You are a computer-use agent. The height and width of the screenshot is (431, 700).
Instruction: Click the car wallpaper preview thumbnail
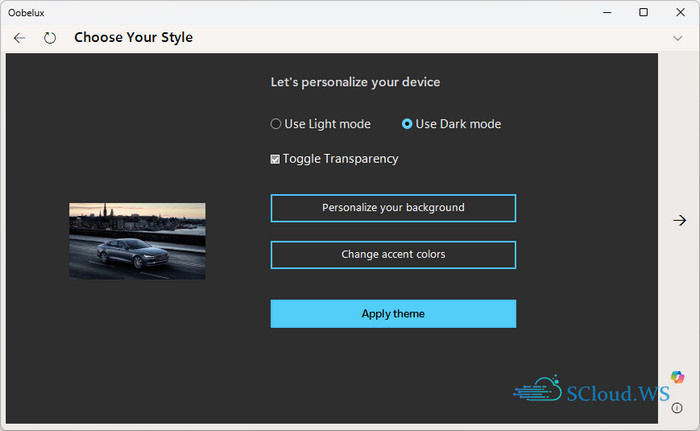137,241
